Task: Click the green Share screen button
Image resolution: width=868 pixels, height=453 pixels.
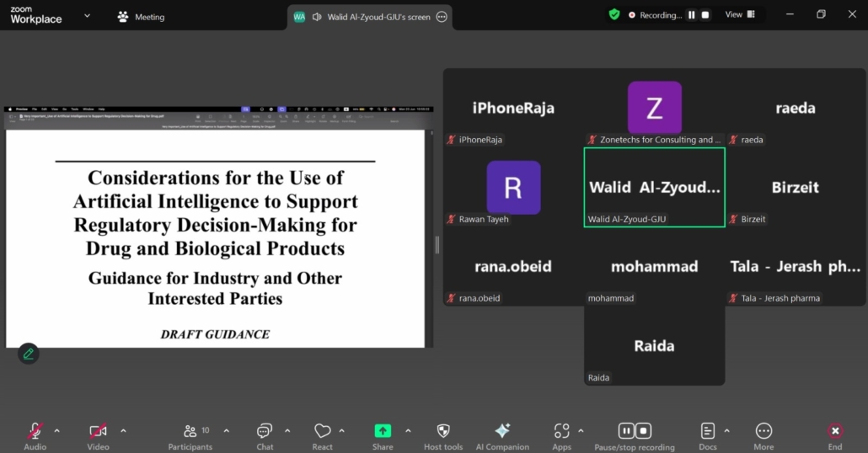Action: pyautogui.click(x=383, y=431)
